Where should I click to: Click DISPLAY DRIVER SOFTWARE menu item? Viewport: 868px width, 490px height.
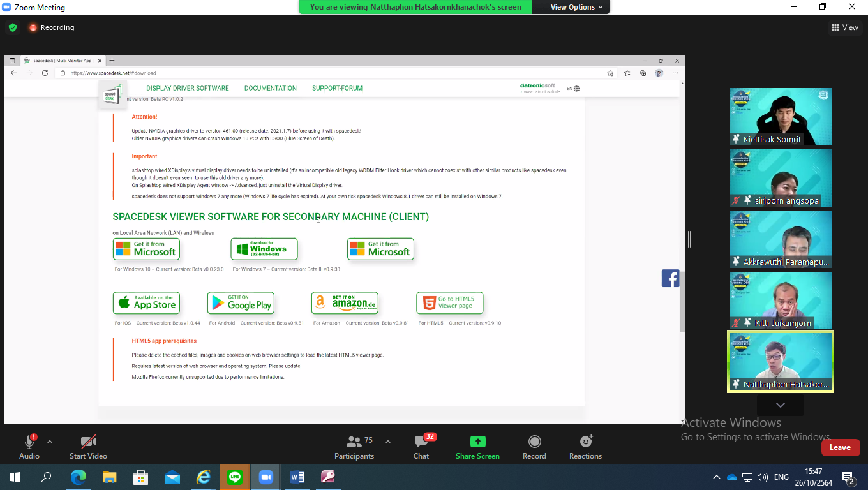[187, 88]
